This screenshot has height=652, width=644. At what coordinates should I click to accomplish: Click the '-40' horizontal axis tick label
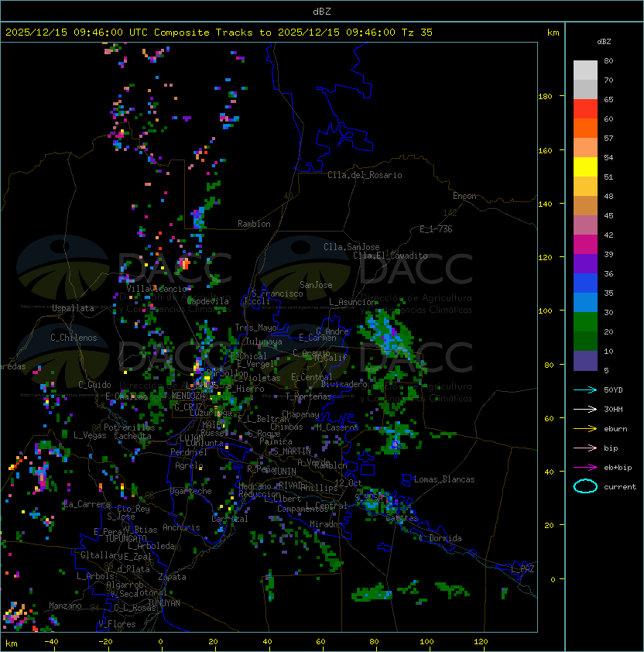[x=51, y=642]
